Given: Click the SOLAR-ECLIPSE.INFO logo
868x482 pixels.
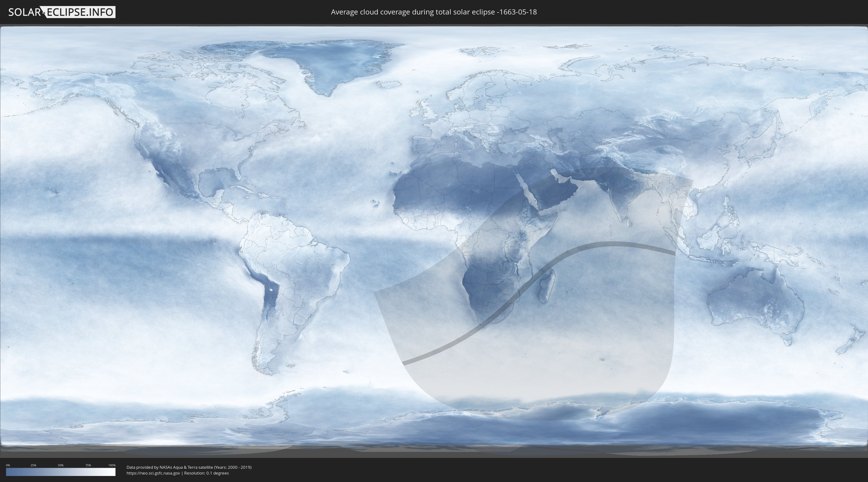Looking at the screenshot, I should [x=62, y=12].
